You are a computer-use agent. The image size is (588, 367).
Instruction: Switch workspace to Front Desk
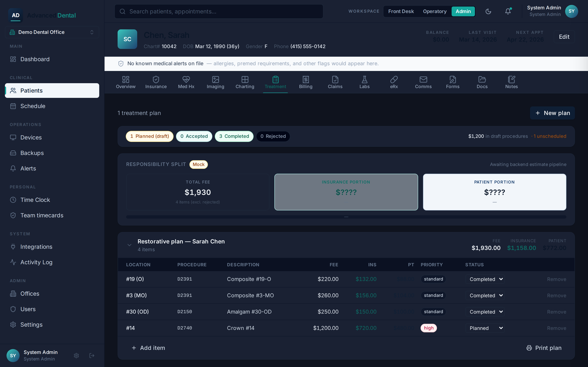tap(401, 11)
